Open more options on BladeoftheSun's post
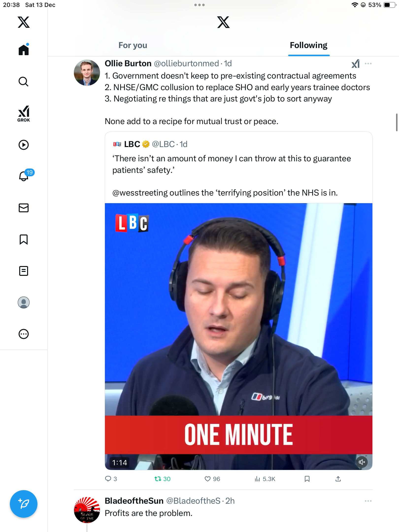 coord(368,501)
